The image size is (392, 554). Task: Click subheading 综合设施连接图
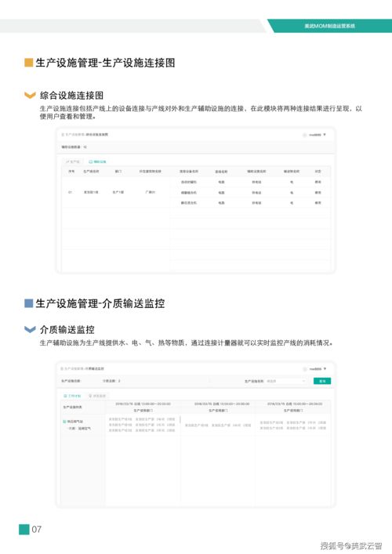click(71, 96)
